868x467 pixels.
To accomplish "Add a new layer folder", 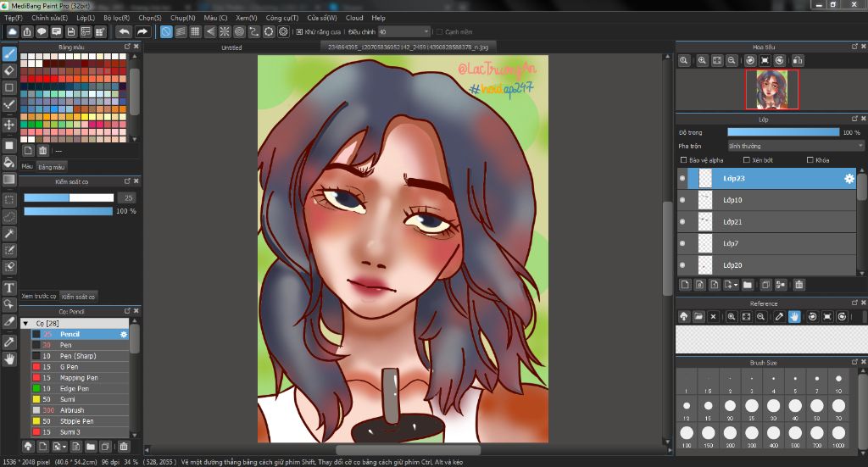I will [748, 285].
